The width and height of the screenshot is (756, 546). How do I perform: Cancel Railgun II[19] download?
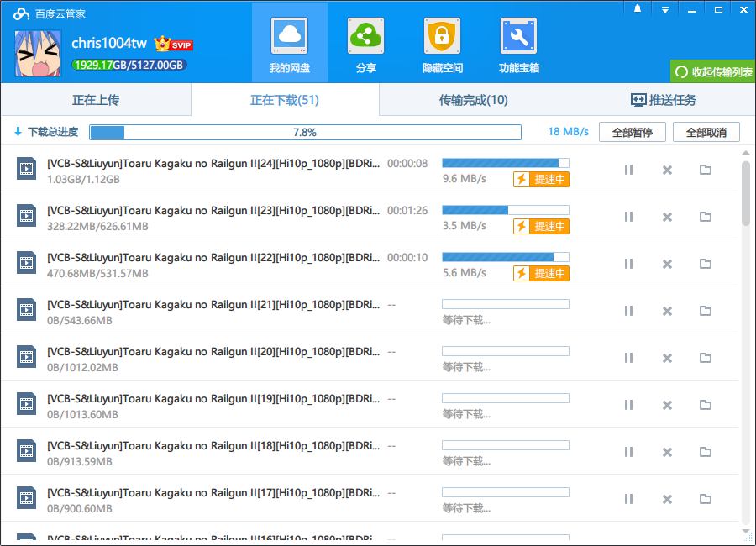pyautogui.click(x=667, y=405)
